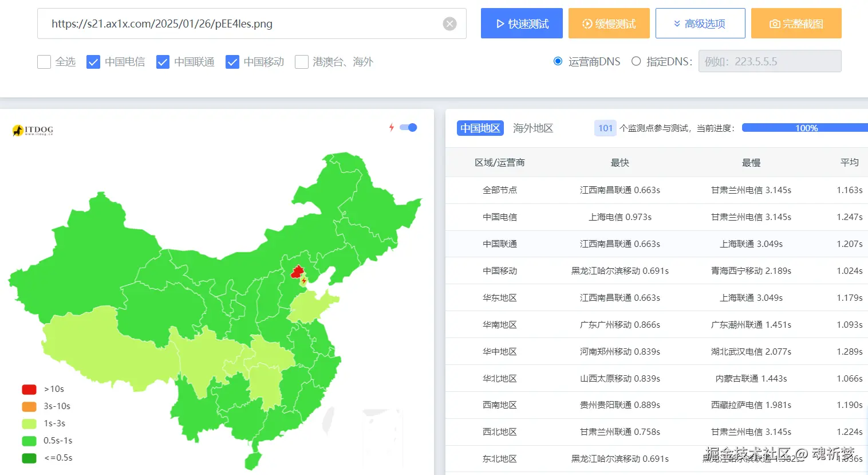The width and height of the screenshot is (868, 475).
Task: Click 甘肃兰州联通 0.758s cell
Action: (x=620, y=432)
